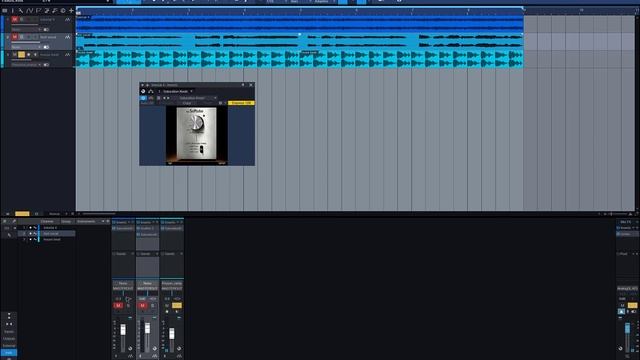The image size is (640, 360).
Task: Open track 2 input dropdown
Action: [26, 47]
